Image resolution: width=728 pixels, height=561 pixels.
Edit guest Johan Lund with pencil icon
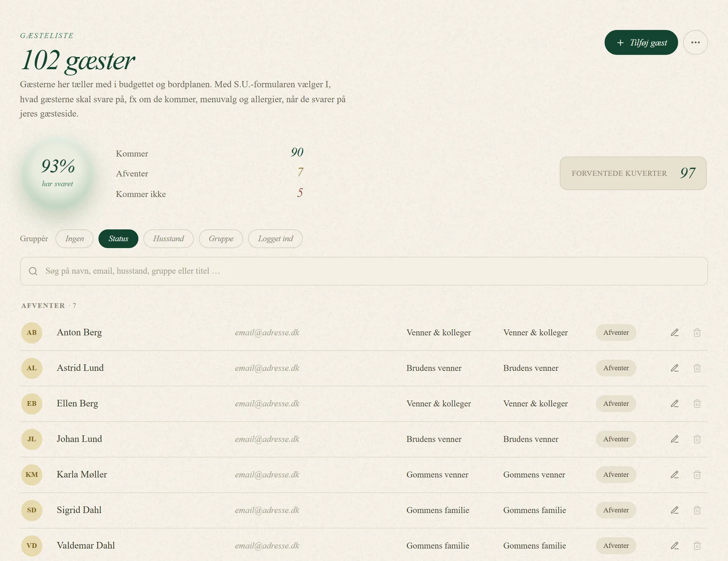pyautogui.click(x=675, y=439)
